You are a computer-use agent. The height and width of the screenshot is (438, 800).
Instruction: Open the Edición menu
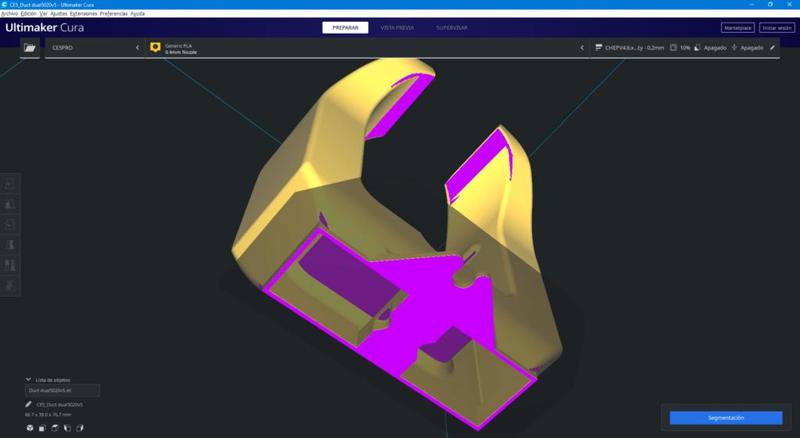[x=29, y=14]
